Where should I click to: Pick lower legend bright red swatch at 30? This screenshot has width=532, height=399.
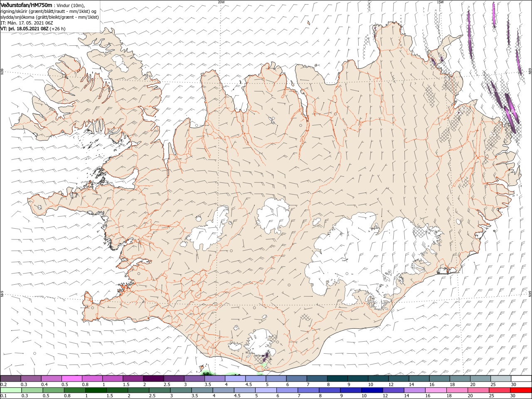(x=520, y=390)
